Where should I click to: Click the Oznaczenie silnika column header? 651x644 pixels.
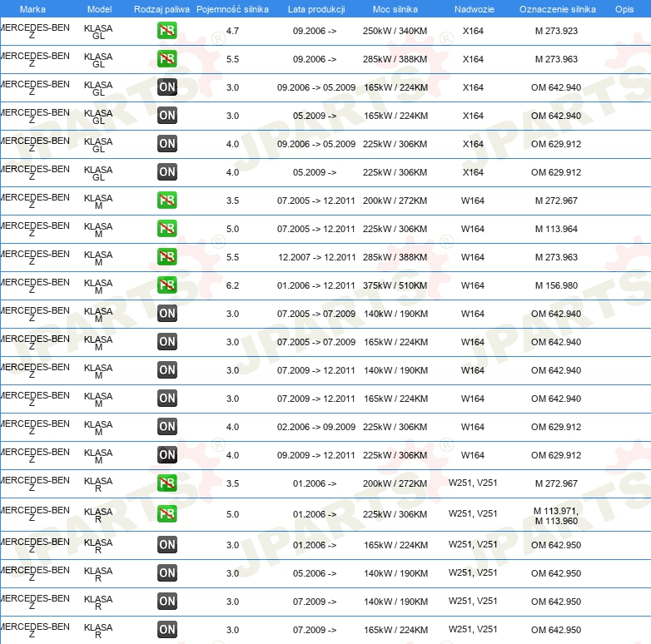click(x=557, y=8)
